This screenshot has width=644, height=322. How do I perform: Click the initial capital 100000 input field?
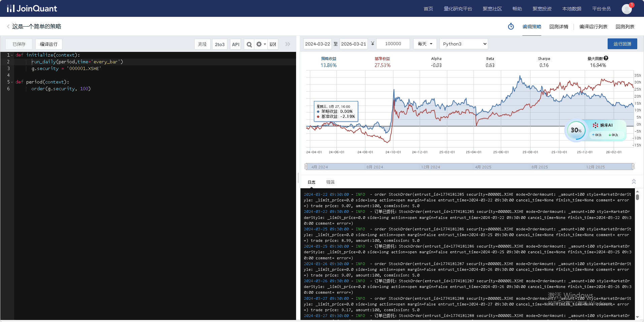pyautogui.click(x=393, y=44)
